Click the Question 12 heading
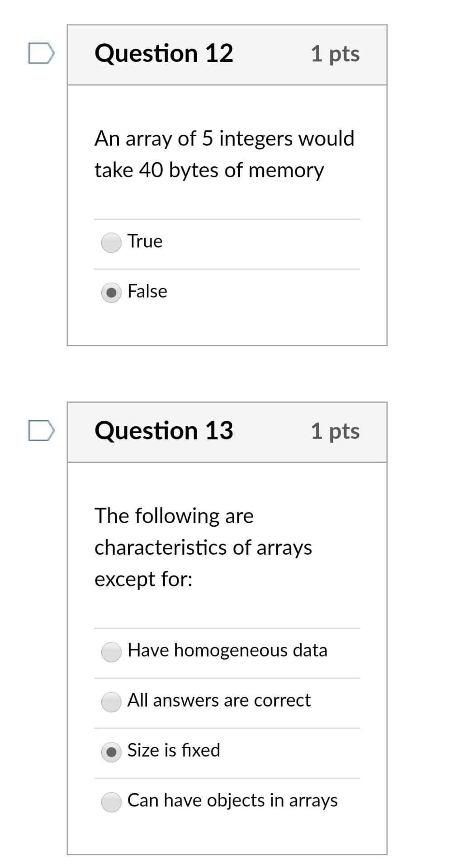 pos(164,53)
